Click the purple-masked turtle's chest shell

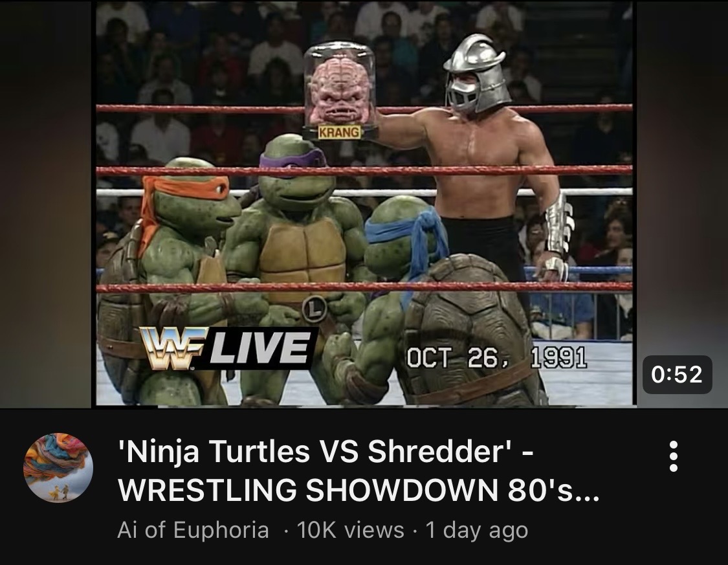pos(302,258)
